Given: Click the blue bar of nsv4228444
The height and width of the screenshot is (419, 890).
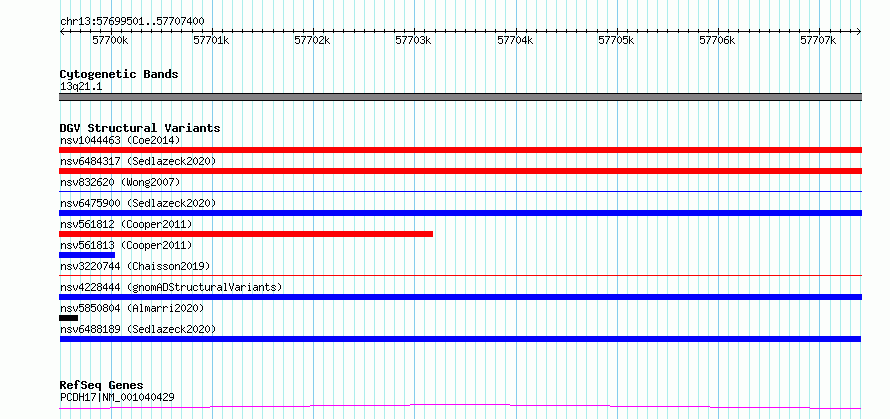Looking at the screenshot, I should tap(460, 297).
